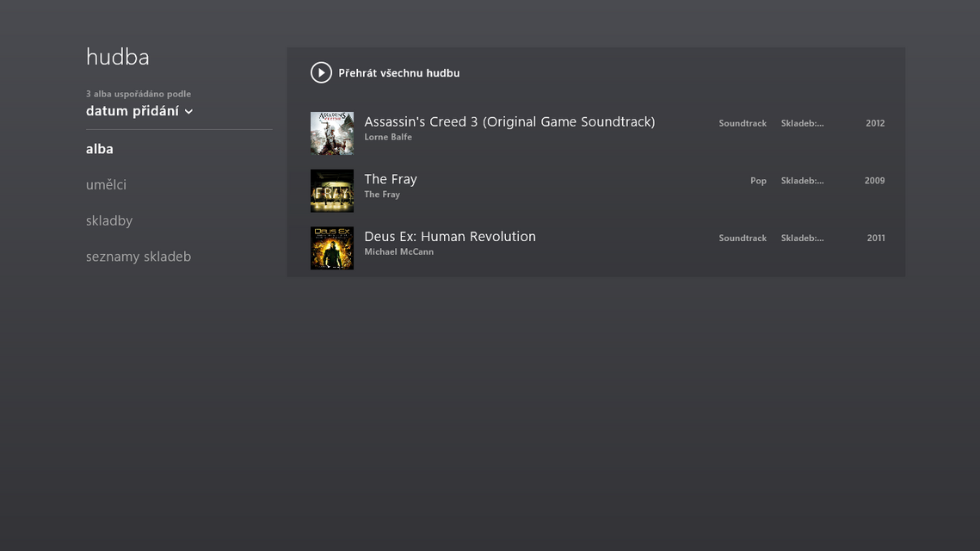
Task: Open 'seznamy skladeb' playlists section
Action: coord(139,257)
